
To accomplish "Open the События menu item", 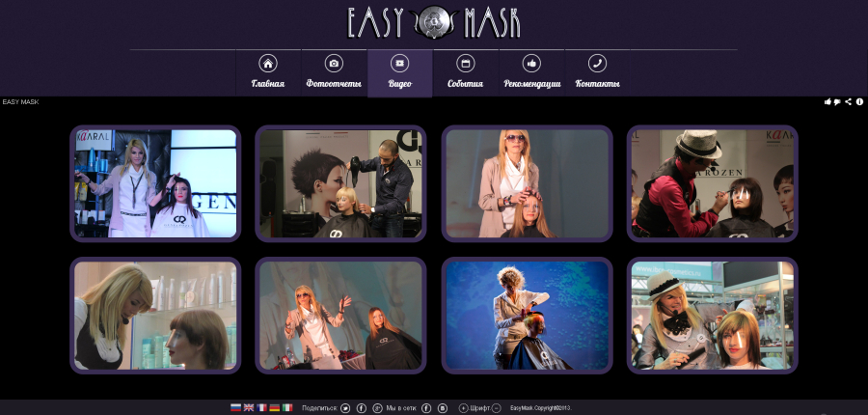I will [466, 72].
